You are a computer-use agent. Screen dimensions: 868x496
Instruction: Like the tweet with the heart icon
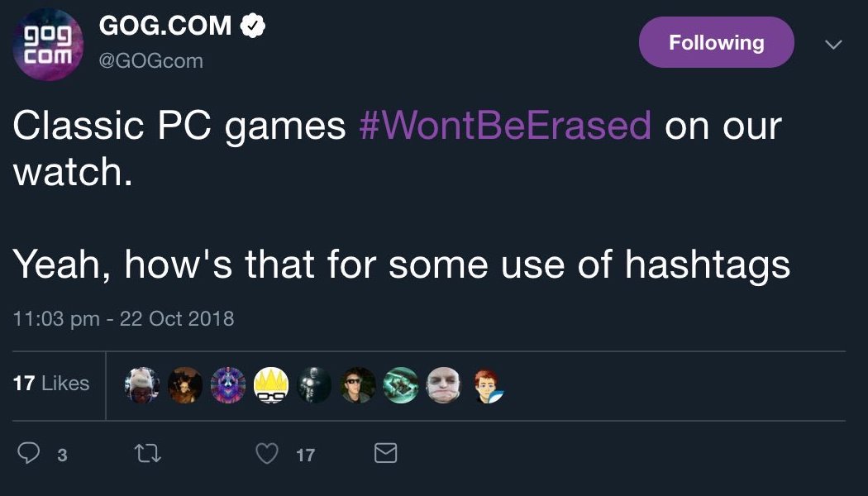click(266, 454)
